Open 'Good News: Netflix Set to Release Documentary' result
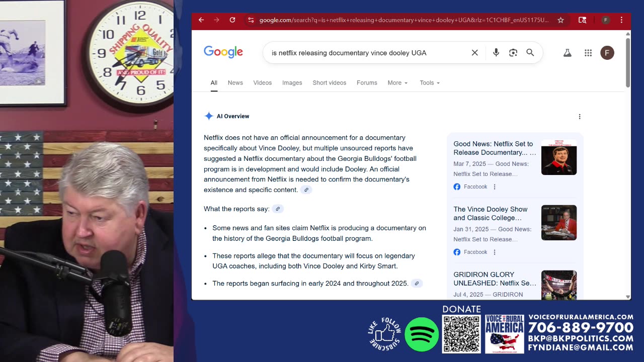 [x=495, y=148]
